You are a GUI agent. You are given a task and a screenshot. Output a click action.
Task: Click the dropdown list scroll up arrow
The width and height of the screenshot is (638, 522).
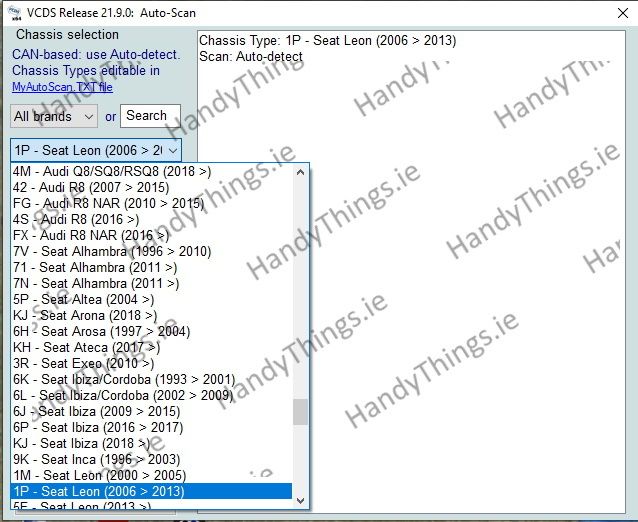click(300, 172)
